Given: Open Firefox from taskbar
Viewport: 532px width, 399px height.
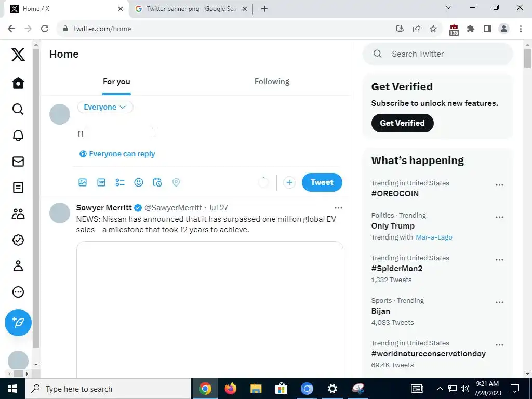Looking at the screenshot, I should [x=230, y=389].
